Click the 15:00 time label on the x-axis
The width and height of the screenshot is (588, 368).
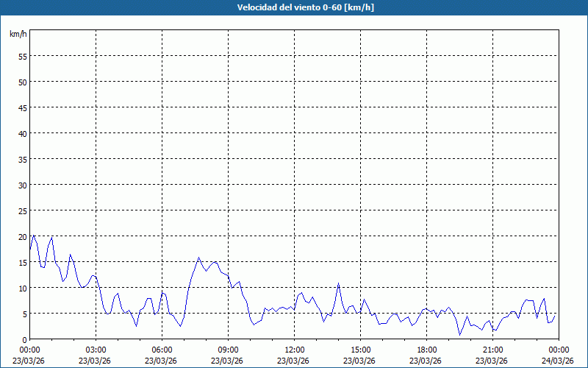(x=360, y=350)
